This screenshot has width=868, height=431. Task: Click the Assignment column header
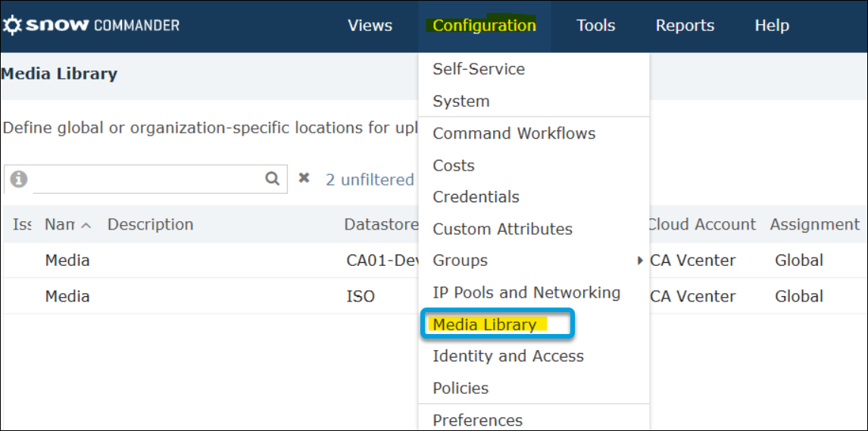[814, 224]
